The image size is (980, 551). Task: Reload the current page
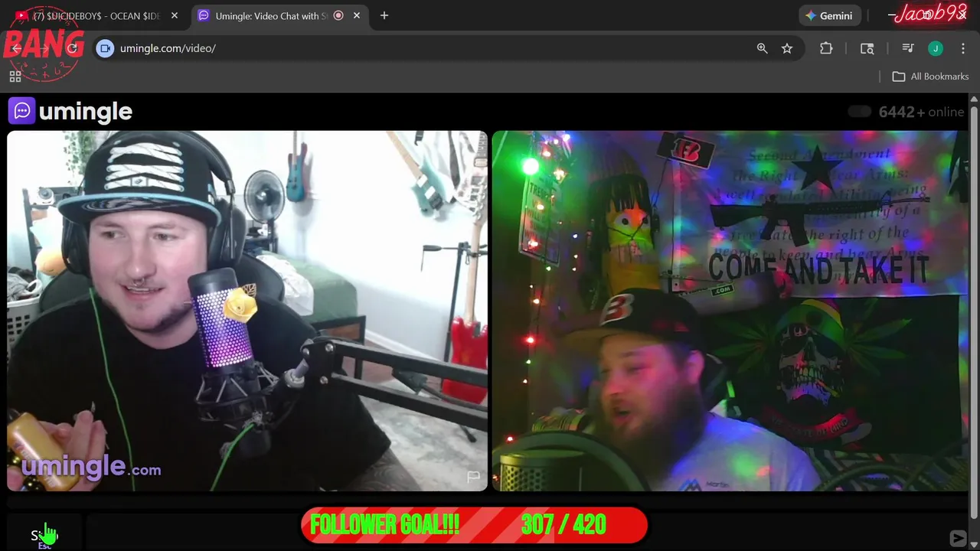(73, 48)
